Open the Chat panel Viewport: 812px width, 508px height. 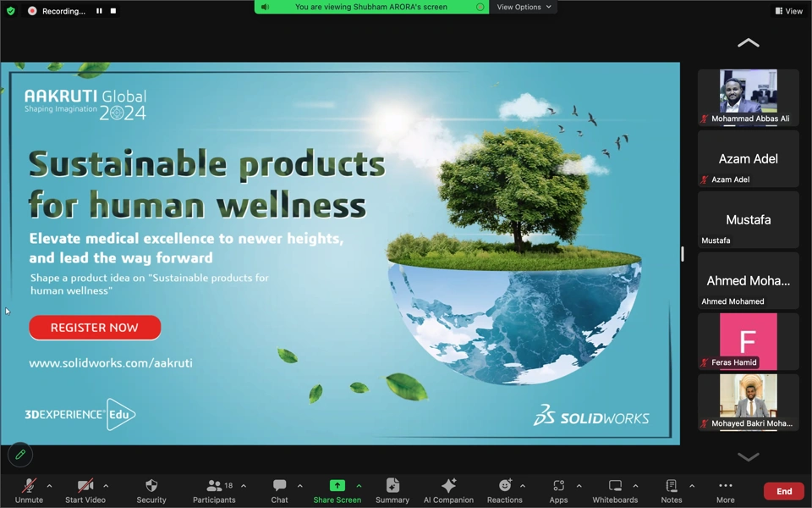[x=280, y=490]
